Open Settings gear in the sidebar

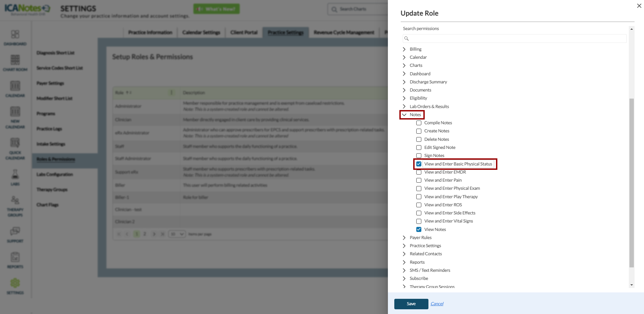[x=15, y=286]
